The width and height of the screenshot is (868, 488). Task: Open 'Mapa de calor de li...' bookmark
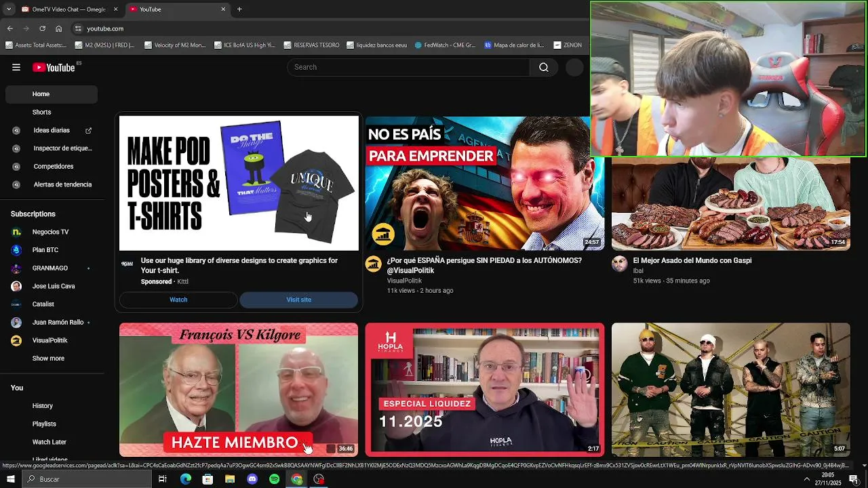click(x=514, y=45)
